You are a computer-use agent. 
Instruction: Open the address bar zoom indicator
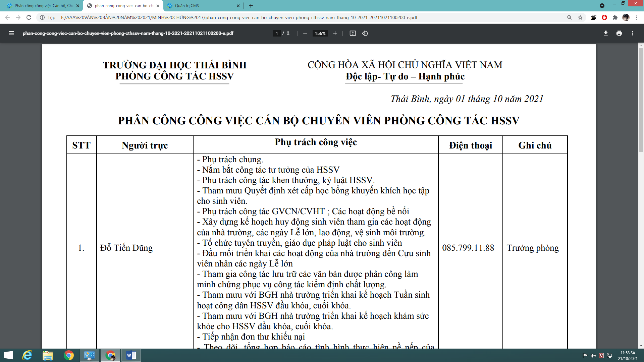[570, 17]
